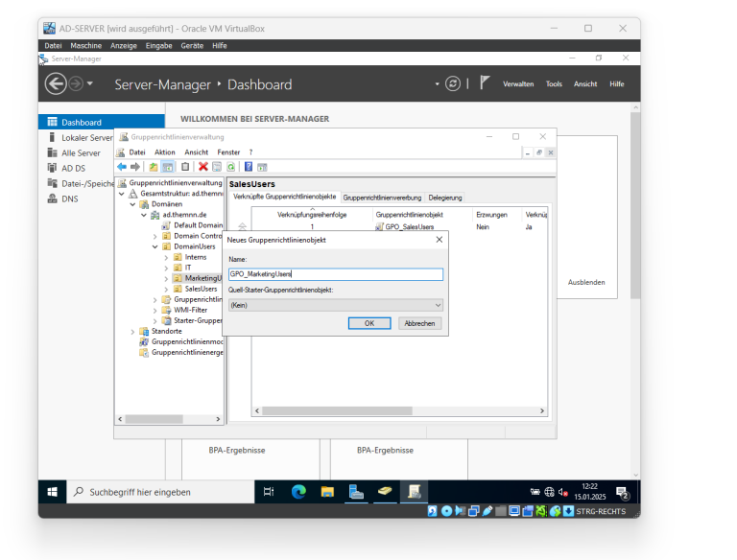The height and width of the screenshot is (560, 737).
Task: Open File Explorer from the taskbar
Action: (327, 492)
